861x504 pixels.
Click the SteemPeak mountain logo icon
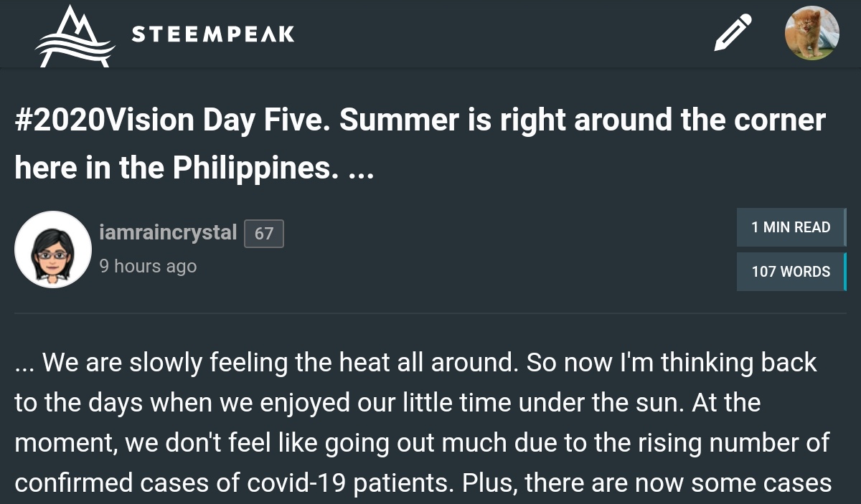click(75, 36)
